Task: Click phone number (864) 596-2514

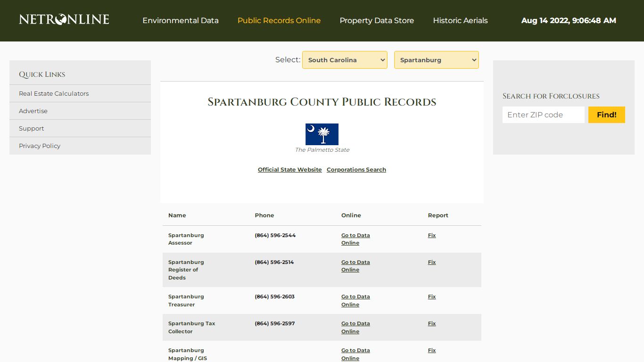Action: [x=274, y=262]
